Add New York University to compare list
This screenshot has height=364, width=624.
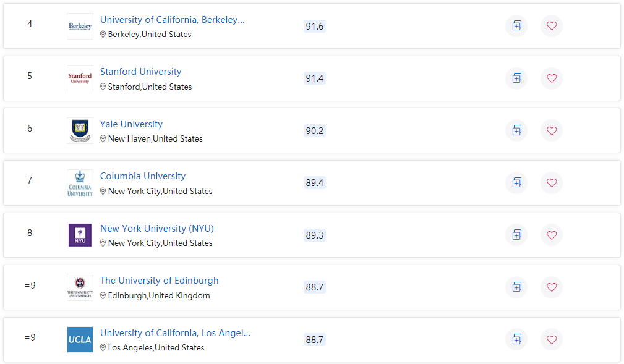(516, 235)
